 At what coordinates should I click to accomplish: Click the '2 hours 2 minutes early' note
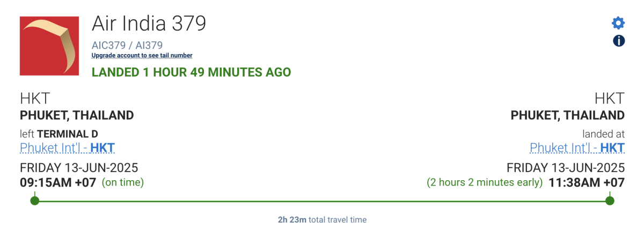[x=485, y=182]
